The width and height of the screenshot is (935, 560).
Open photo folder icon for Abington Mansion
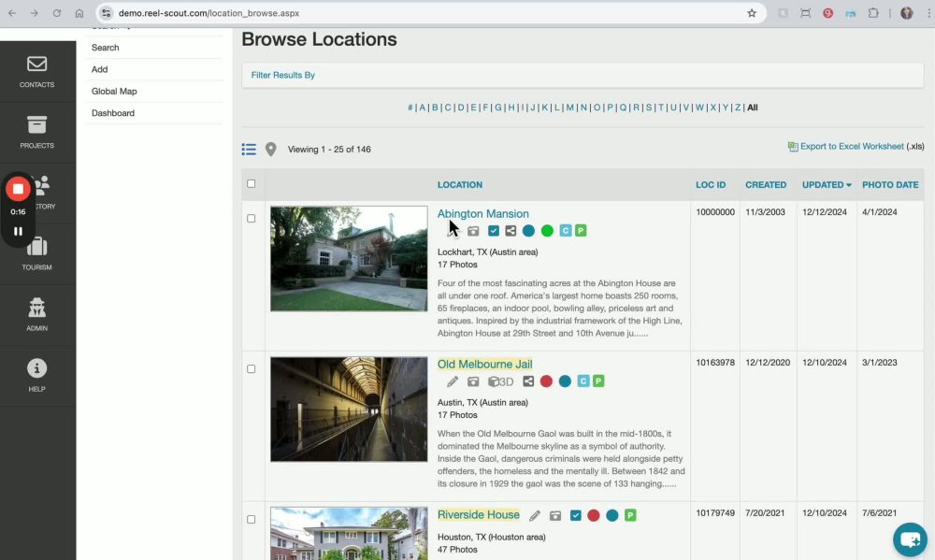[473, 231]
